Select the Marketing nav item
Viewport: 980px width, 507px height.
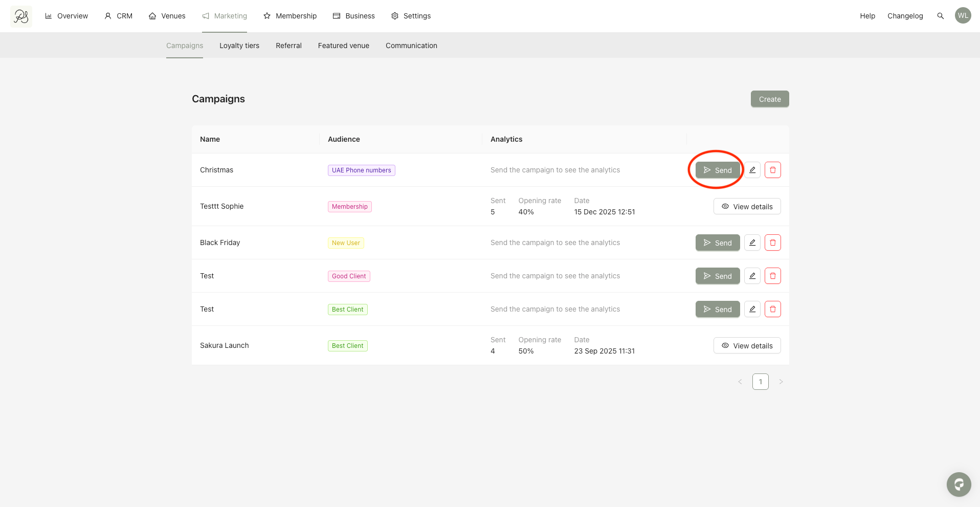point(225,16)
